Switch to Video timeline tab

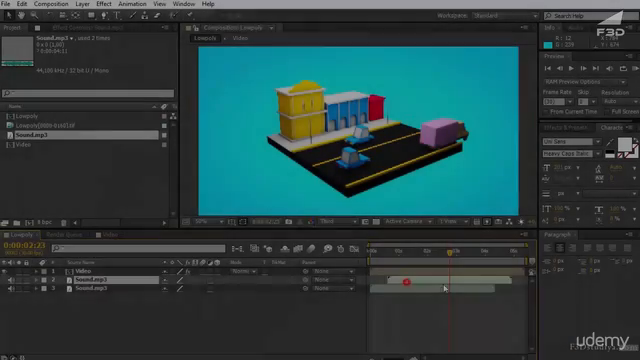(x=110, y=235)
